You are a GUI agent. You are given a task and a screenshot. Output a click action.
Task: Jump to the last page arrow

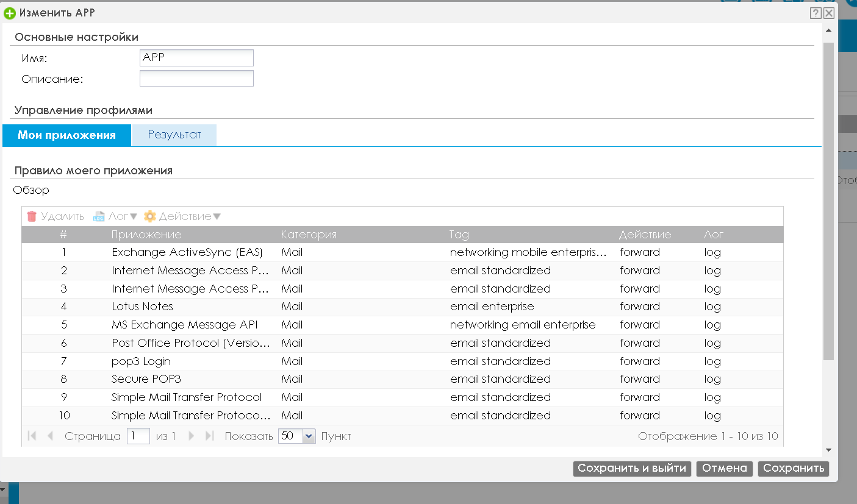pyautogui.click(x=210, y=436)
